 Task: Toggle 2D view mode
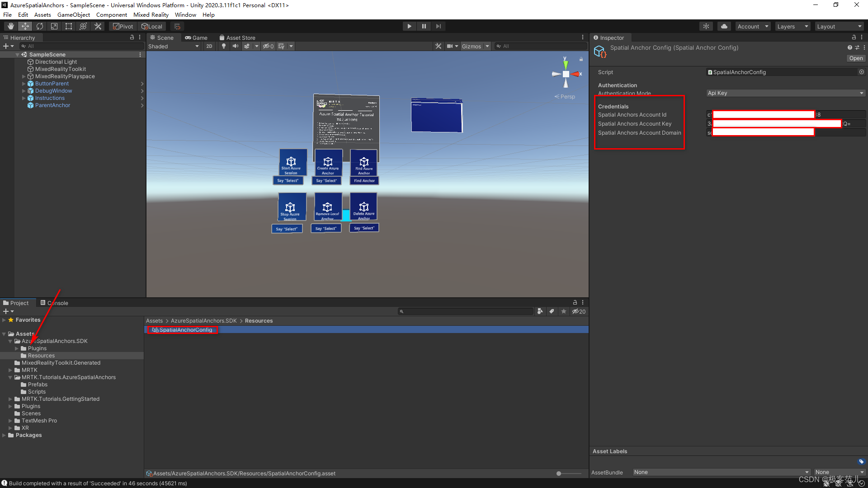[209, 46]
